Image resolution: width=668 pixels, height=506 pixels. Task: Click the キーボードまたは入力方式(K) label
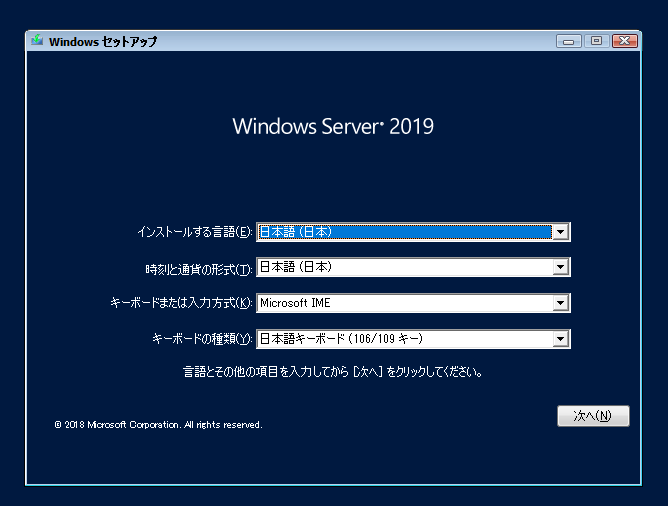click(x=181, y=303)
